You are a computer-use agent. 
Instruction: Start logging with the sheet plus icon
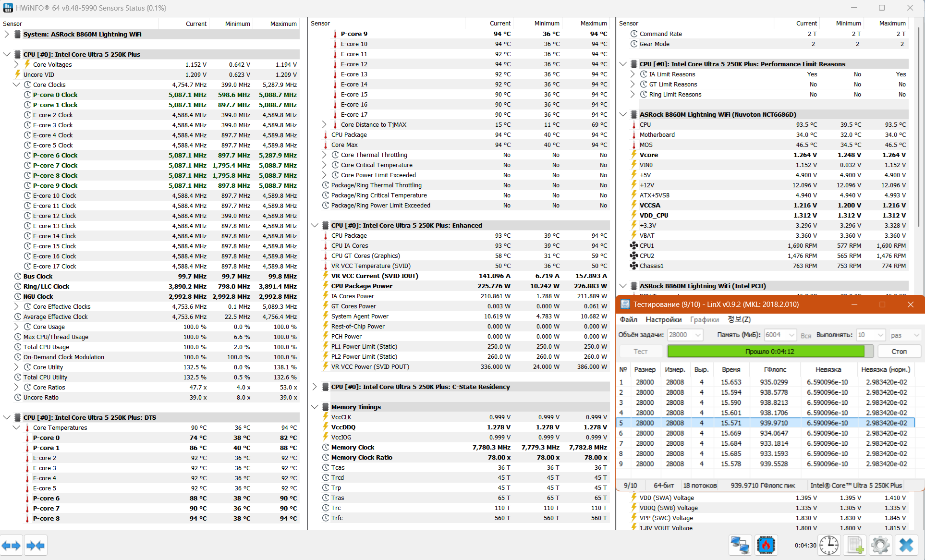855,545
